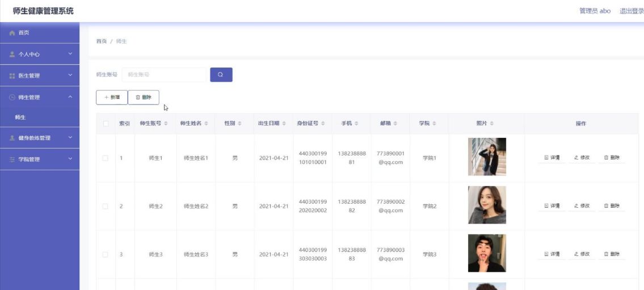Sort by 学院 column arrows
The image size is (644, 290).
(434, 124)
